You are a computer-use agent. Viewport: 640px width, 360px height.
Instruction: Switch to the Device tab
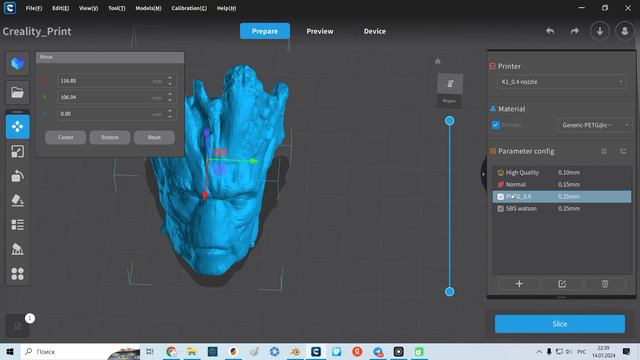375,31
